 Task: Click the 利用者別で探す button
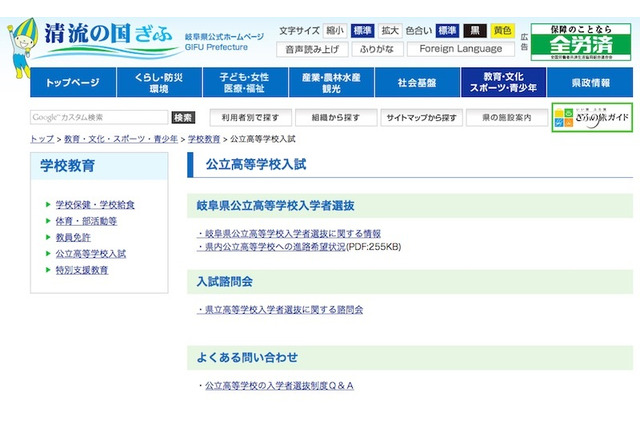coord(250,118)
